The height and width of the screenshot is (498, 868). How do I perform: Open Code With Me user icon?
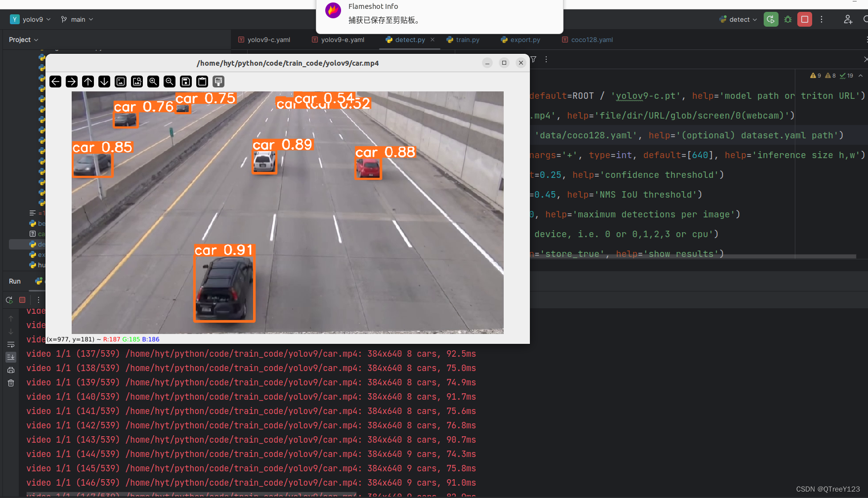848,19
